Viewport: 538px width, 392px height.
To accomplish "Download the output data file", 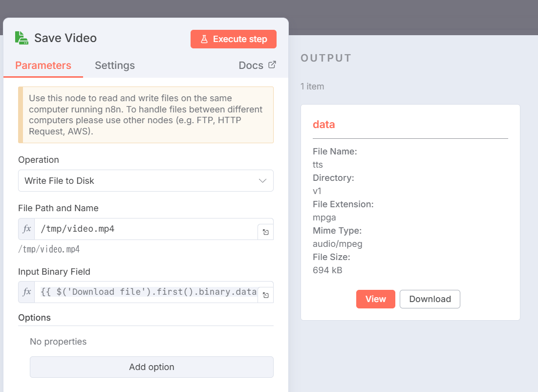I will tap(430, 299).
